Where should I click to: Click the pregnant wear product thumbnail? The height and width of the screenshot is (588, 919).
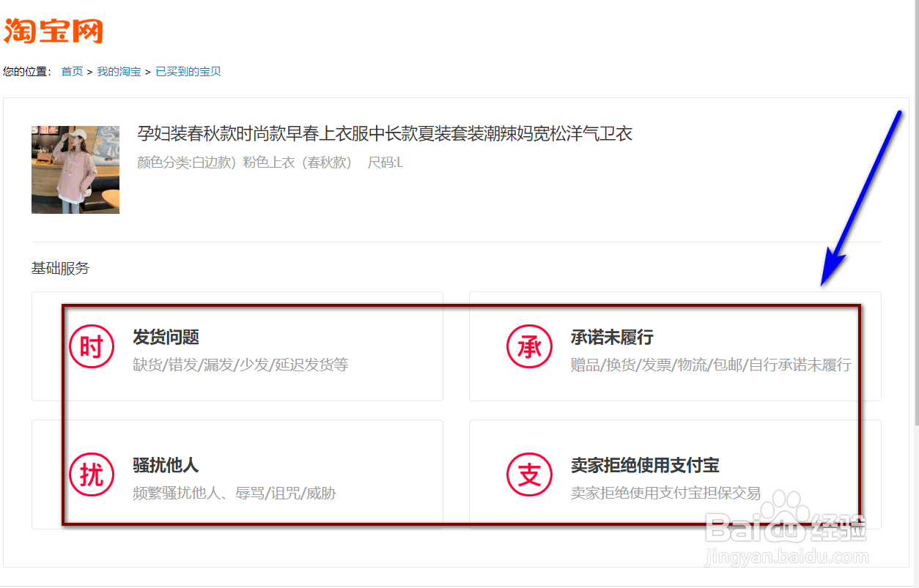click(75, 169)
